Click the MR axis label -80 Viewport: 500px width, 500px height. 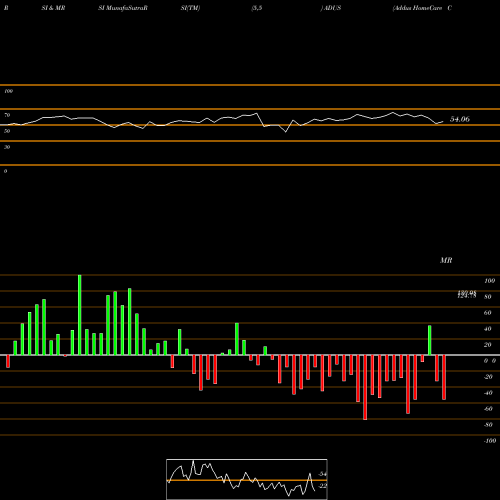point(488,425)
